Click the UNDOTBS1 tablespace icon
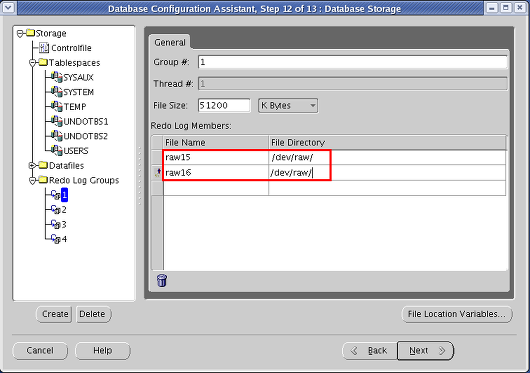Viewport: 530px width, 373px height. pyautogui.click(x=56, y=121)
